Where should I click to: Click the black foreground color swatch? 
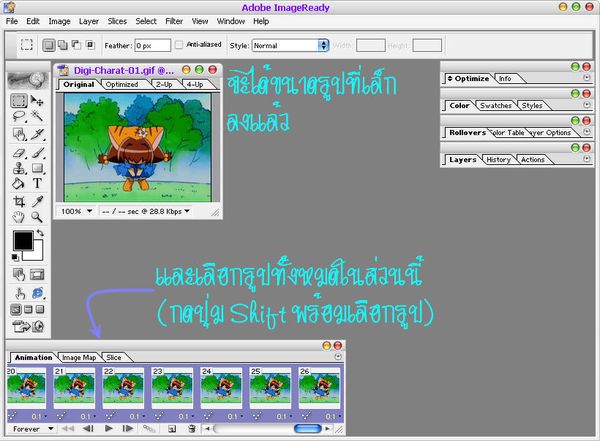click(23, 241)
